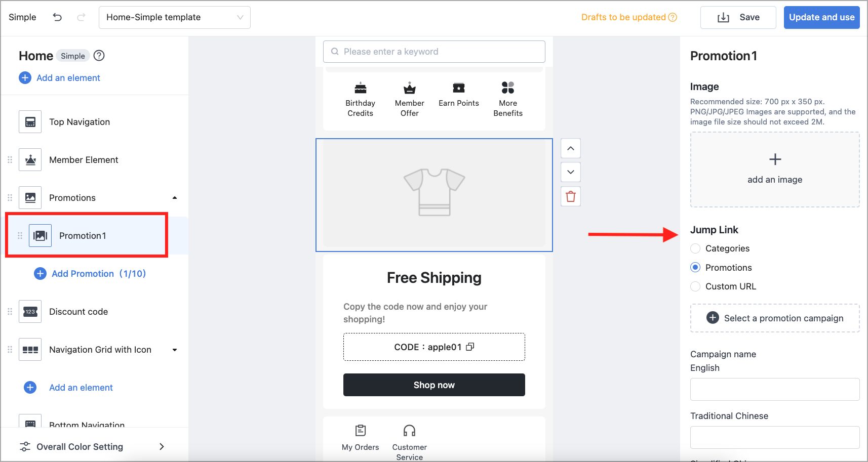Click the redo arrow icon

(81, 17)
